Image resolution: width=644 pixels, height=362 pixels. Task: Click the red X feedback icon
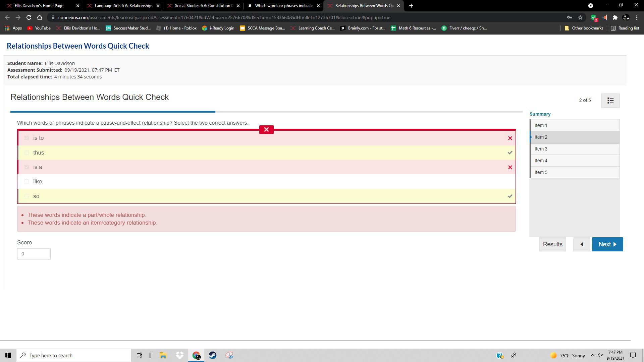click(266, 130)
